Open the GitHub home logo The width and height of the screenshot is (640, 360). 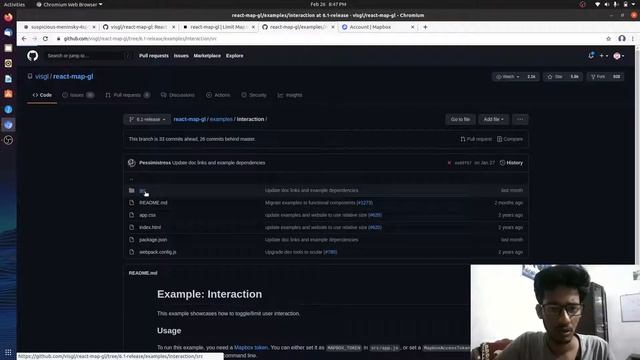pos(33,56)
